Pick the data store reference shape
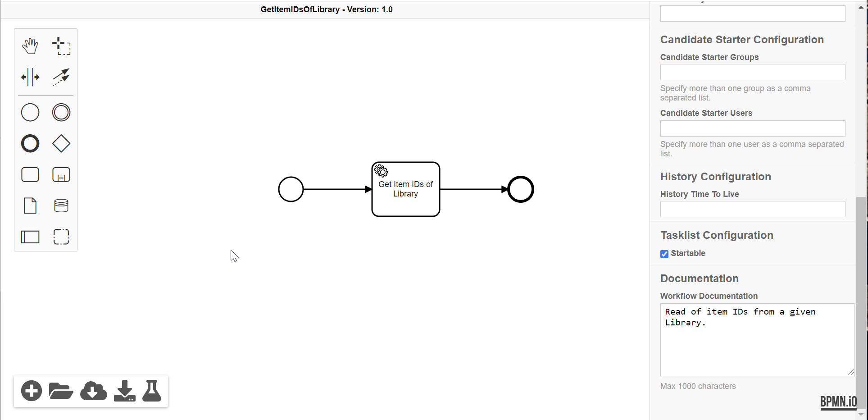Viewport: 868px width, 420px height. 61,205
